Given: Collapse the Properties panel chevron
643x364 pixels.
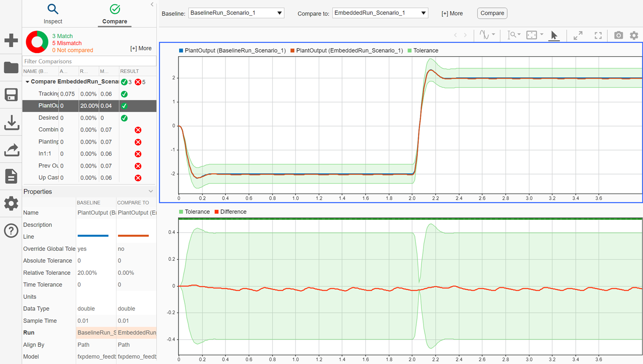Looking at the screenshot, I should click(150, 192).
